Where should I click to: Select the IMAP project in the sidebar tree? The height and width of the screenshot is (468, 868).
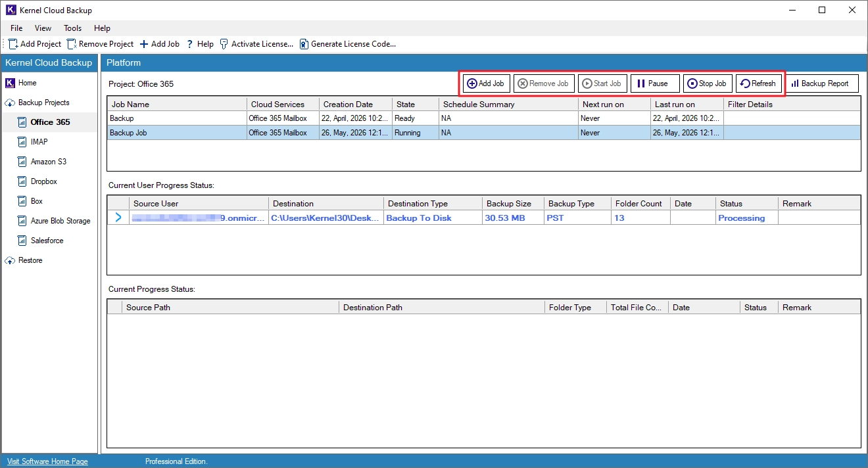(39, 142)
